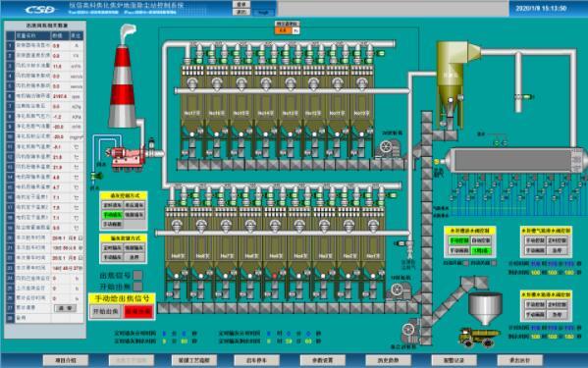Click the orange value field at top center
The image size is (588, 368).
(284, 30)
